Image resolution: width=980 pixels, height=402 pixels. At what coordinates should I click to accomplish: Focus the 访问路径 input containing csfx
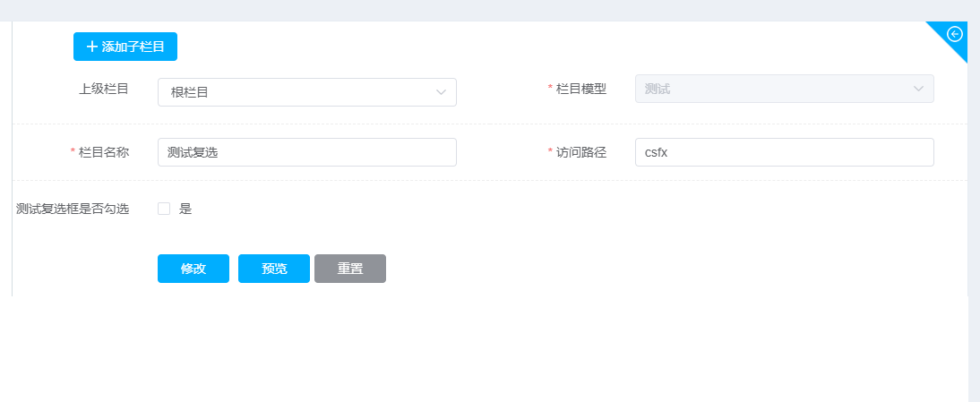click(784, 152)
